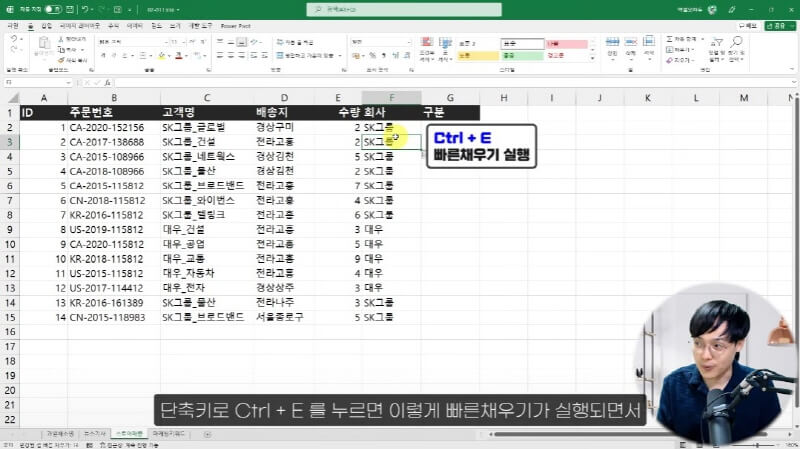Apply the red font color

point(179,55)
